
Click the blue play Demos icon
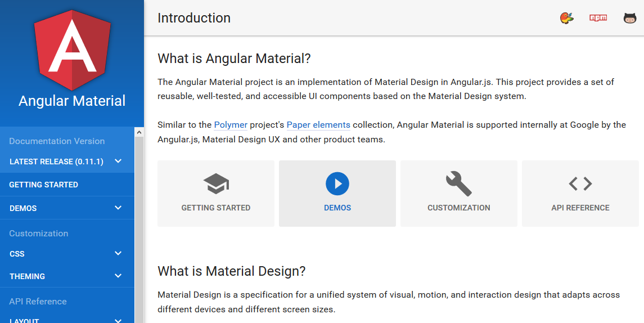click(337, 183)
